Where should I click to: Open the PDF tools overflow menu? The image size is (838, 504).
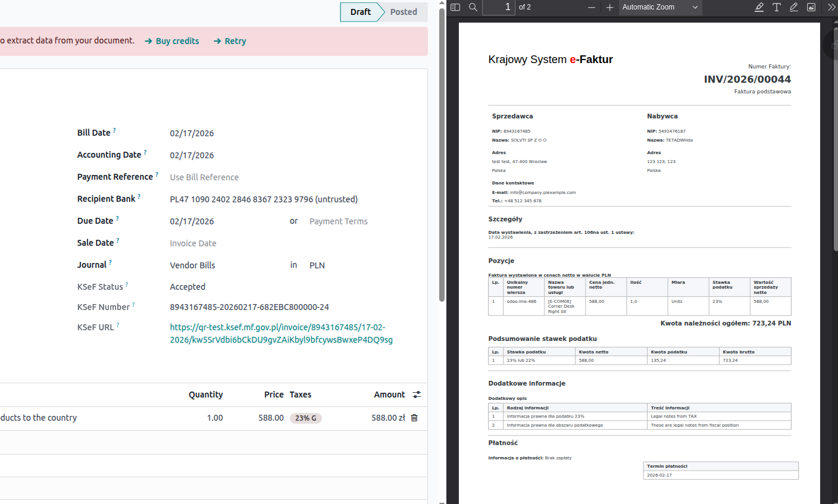[831, 7]
